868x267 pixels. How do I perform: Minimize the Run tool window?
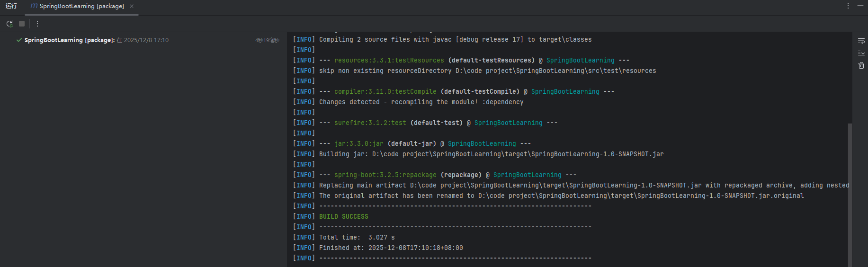pos(860,6)
